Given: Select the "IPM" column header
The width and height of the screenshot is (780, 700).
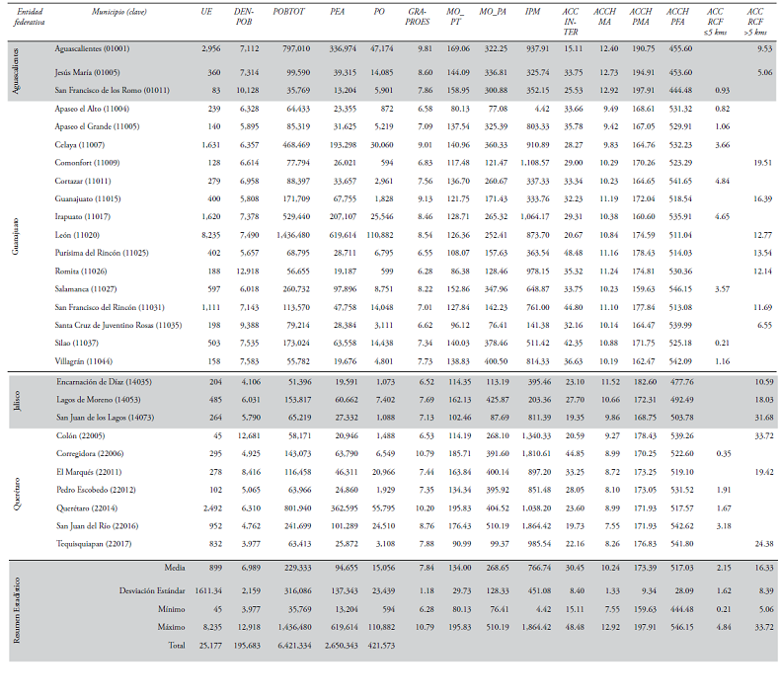Looking at the screenshot, I should [x=531, y=15].
